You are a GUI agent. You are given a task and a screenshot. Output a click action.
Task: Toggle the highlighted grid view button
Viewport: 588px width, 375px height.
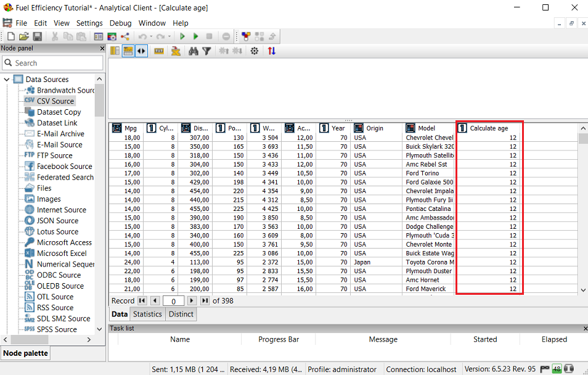click(128, 51)
